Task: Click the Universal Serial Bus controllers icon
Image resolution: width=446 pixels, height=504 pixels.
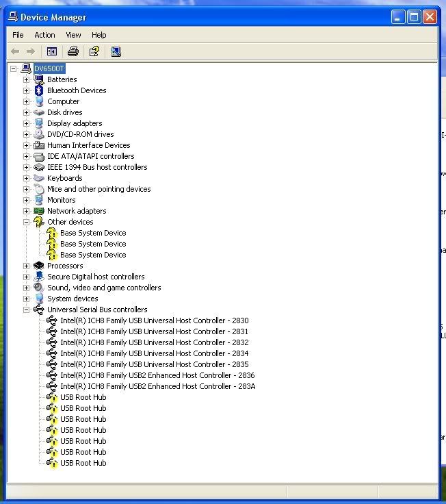Action: (x=39, y=310)
